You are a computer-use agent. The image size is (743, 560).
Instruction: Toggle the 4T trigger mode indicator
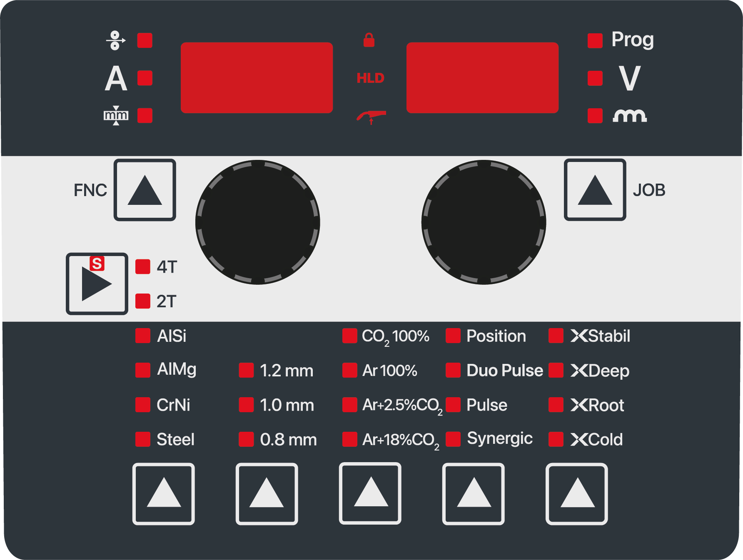coord(143,266)
